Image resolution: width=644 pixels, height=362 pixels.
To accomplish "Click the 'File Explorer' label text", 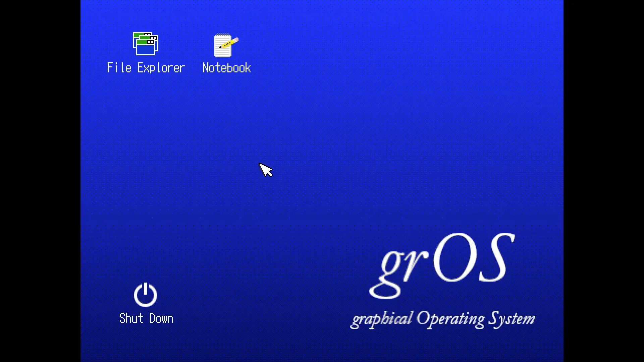I will click(x=146, y=68).
